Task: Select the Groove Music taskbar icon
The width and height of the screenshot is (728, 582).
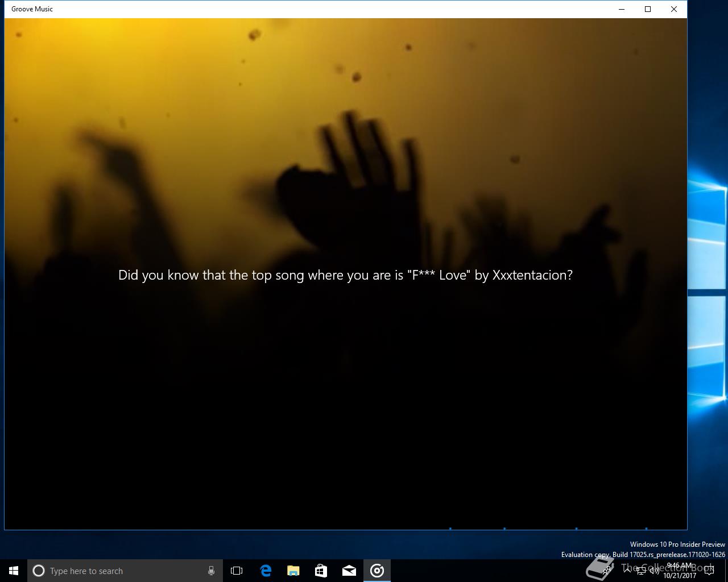Action: [x=377, y=571]
